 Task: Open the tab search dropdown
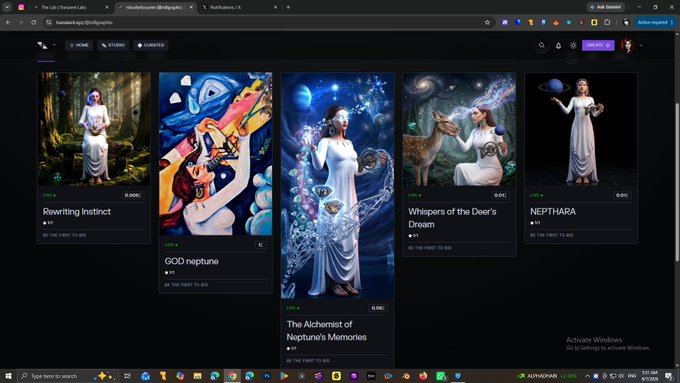(7, 7)
